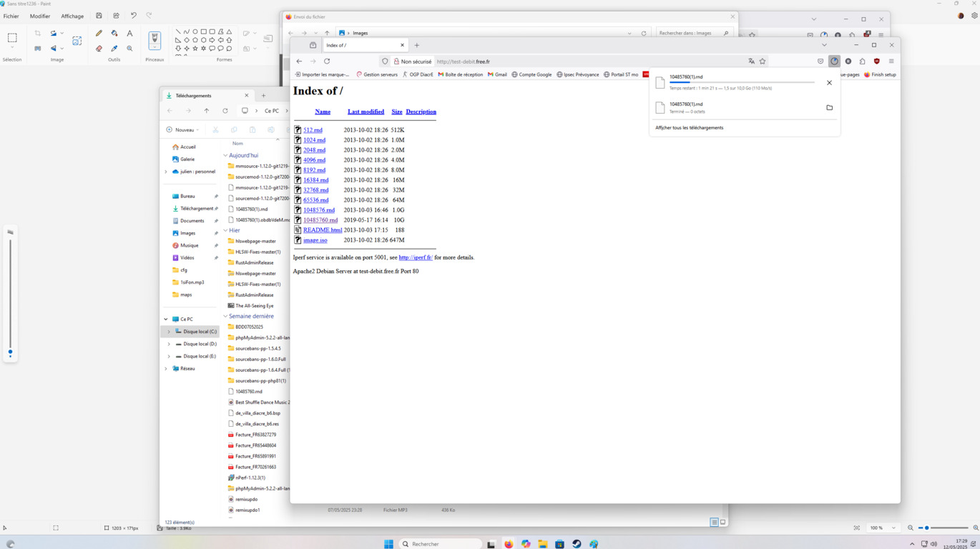The width and height of the screenshot is (980, 549).
Task: Choose the Text tool in Paint
Action: coord(129,33)
